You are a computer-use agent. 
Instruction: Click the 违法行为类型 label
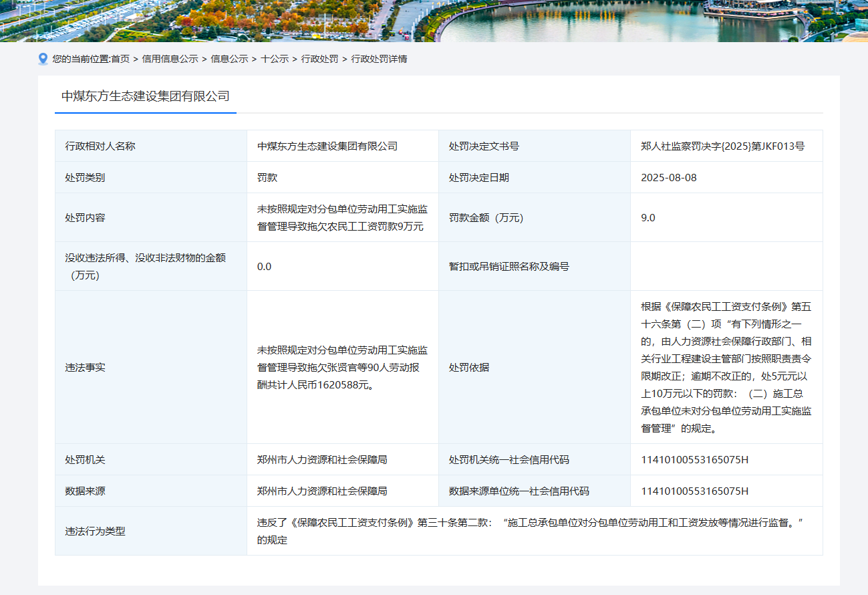pos(95,531)
